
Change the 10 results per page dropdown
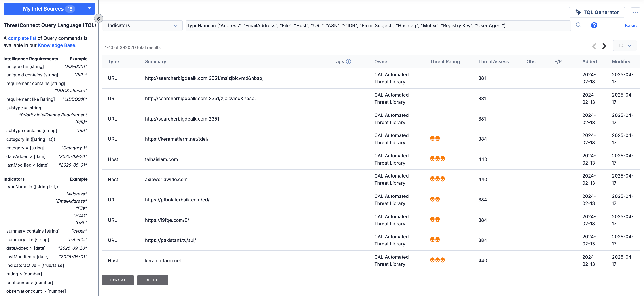(624, 46)
